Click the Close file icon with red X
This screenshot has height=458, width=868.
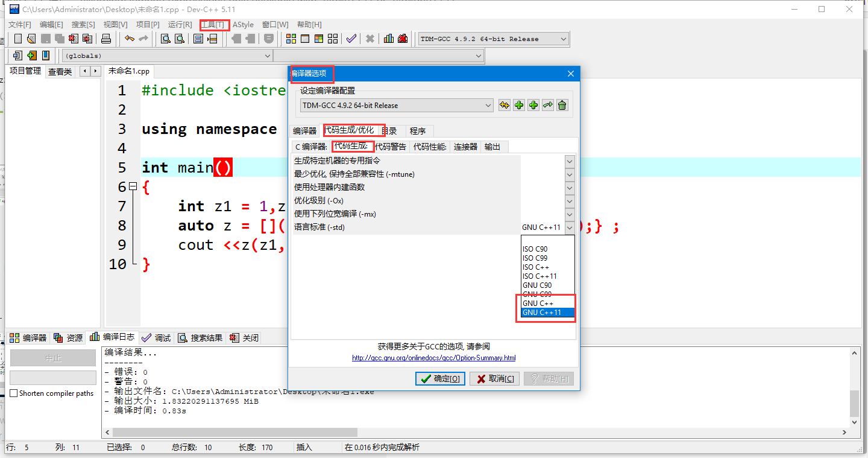point(72,39)
